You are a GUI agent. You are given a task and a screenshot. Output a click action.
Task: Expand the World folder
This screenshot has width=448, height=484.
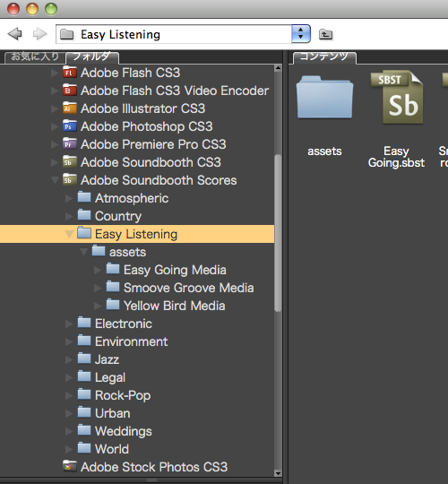pyautogui.click(x=69, y=449)
